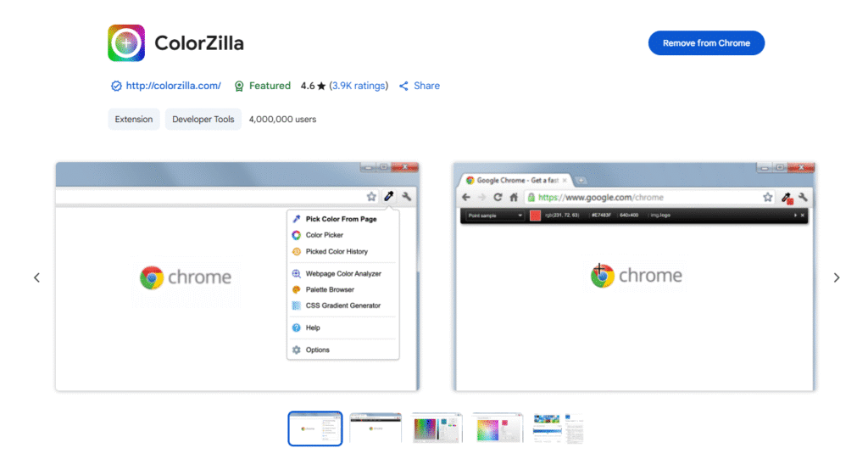Open the colorzilla.com website link

pyautogui.click(x=173, y=86)
